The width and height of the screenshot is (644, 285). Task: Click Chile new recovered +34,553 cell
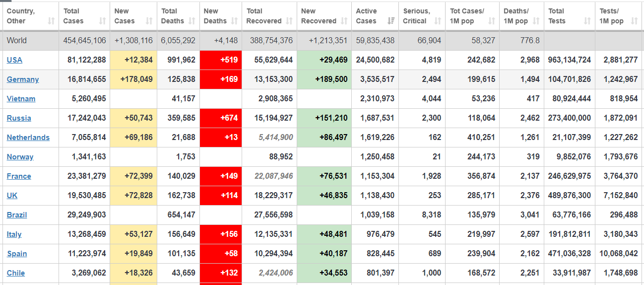[x=324, y=273]
